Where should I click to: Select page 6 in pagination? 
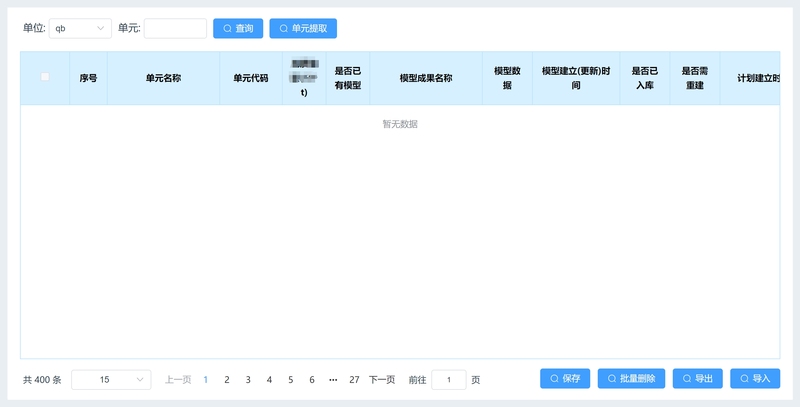coord(312,380)
